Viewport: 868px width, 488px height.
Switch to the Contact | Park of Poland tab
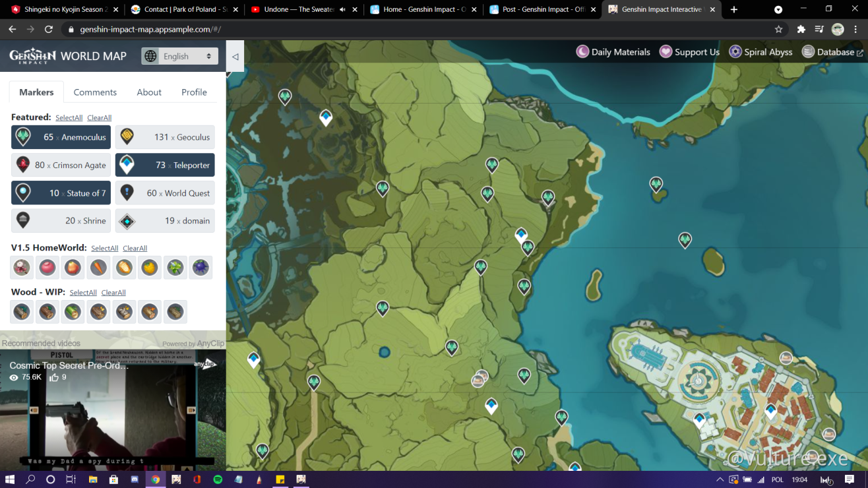(x=184, y=10)
